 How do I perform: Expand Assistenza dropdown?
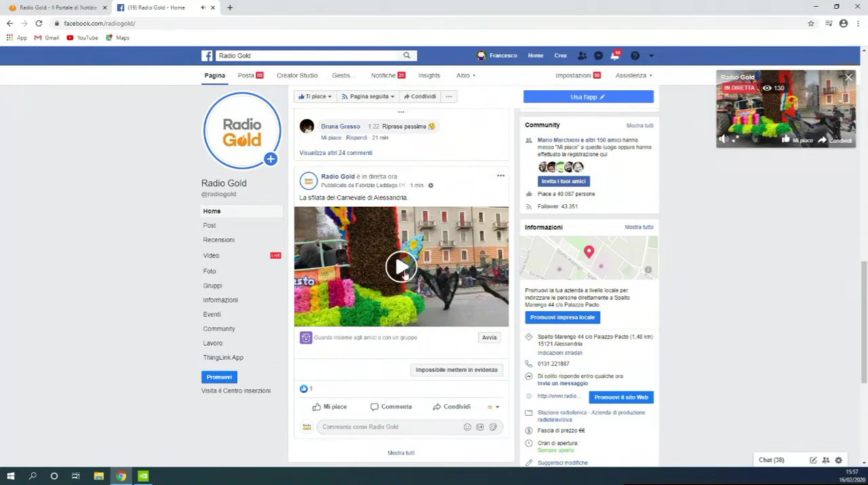pyautogui.click(x=634, y=75)
